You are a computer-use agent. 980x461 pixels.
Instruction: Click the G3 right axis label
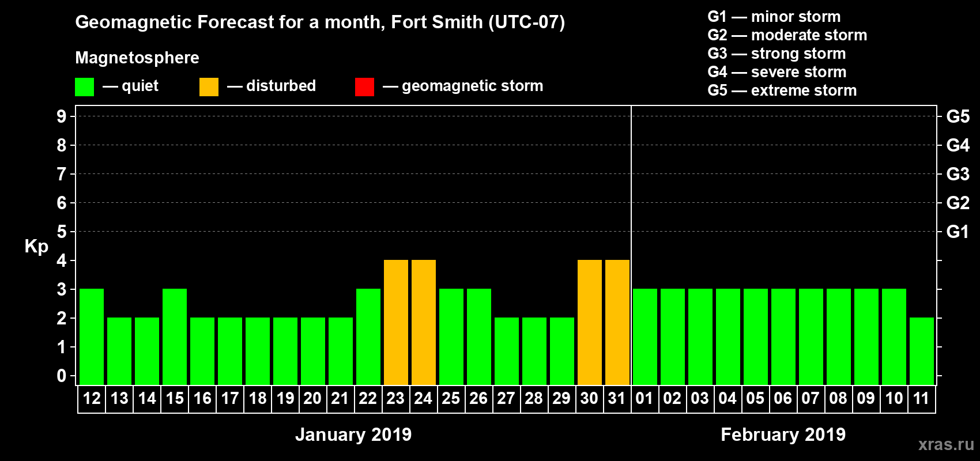[958, 174]
